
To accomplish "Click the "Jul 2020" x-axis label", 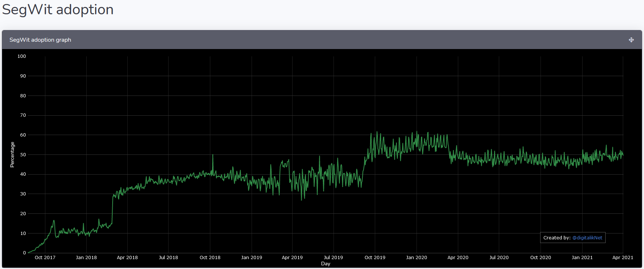I will [x=499, y=258].
